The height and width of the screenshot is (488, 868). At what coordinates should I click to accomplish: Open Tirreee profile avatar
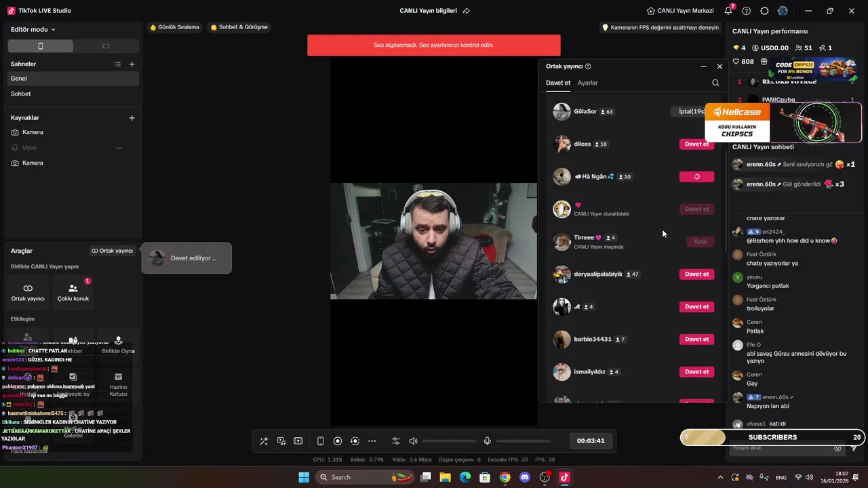click(561, 242)
